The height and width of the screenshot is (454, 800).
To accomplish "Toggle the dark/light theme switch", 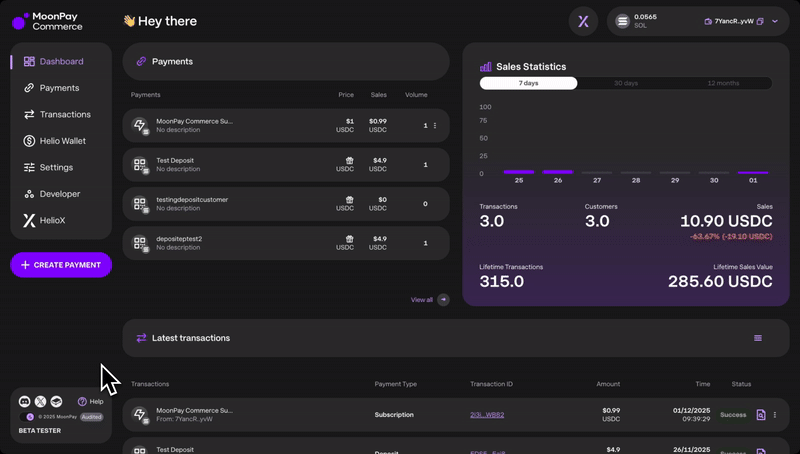I will (27, 417).
